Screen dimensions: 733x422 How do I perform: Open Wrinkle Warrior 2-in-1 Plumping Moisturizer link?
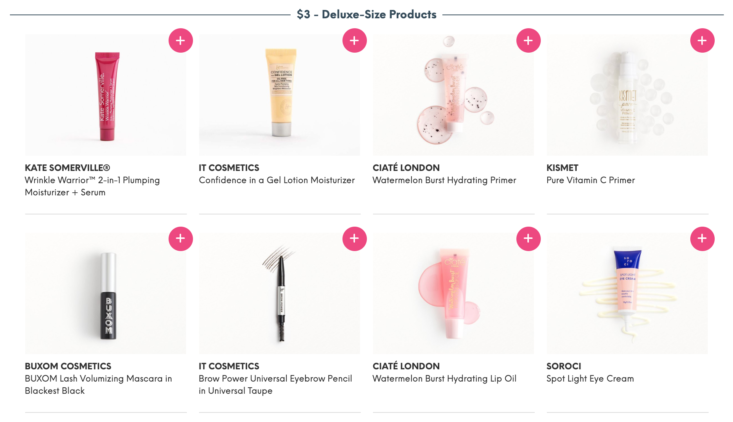click(92, 186)
